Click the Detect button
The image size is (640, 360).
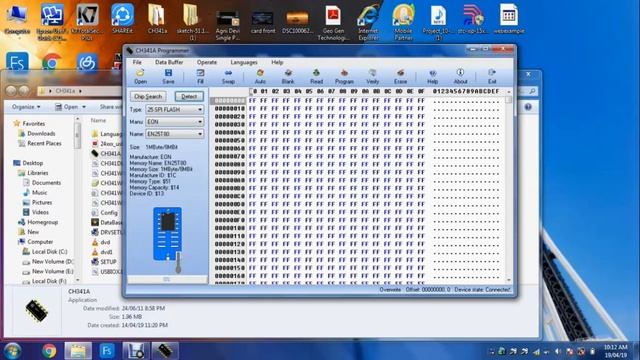coord(189,96)
